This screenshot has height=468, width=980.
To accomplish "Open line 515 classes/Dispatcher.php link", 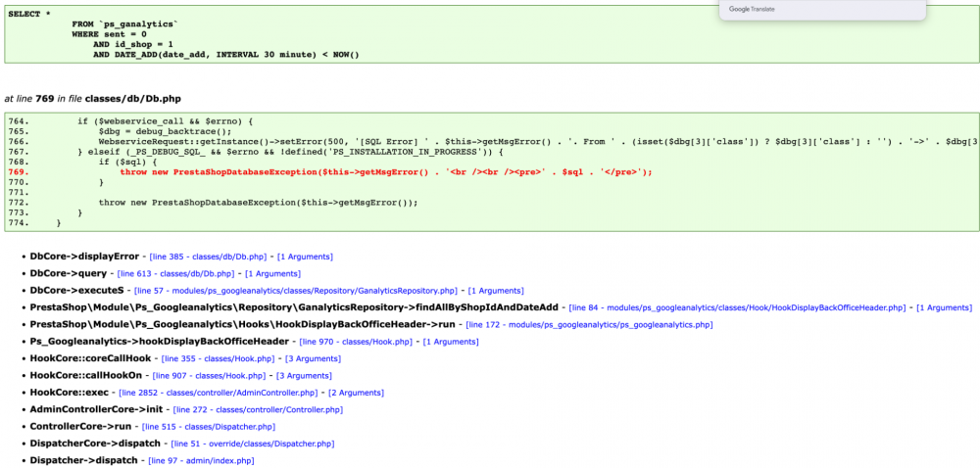I will (209, 427).
